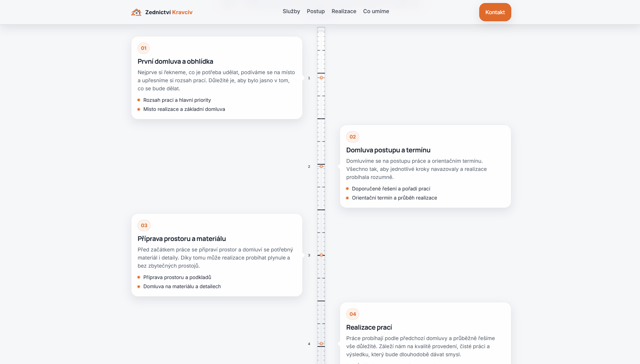The height and width of the screenshot is (364, 640).
Task: Select timeline marker 4 on the ruler
Action: [321, 344]
